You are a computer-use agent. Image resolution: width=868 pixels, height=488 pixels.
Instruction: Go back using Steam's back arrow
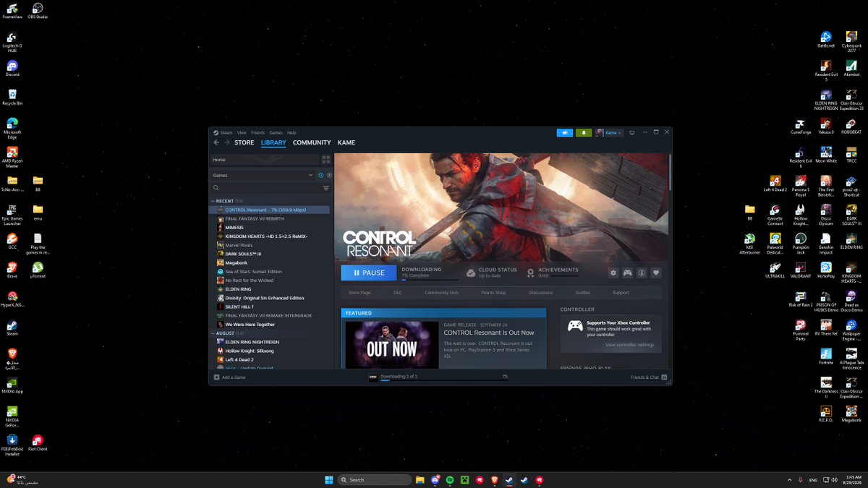pyautogui.click(x=216, y=142)
